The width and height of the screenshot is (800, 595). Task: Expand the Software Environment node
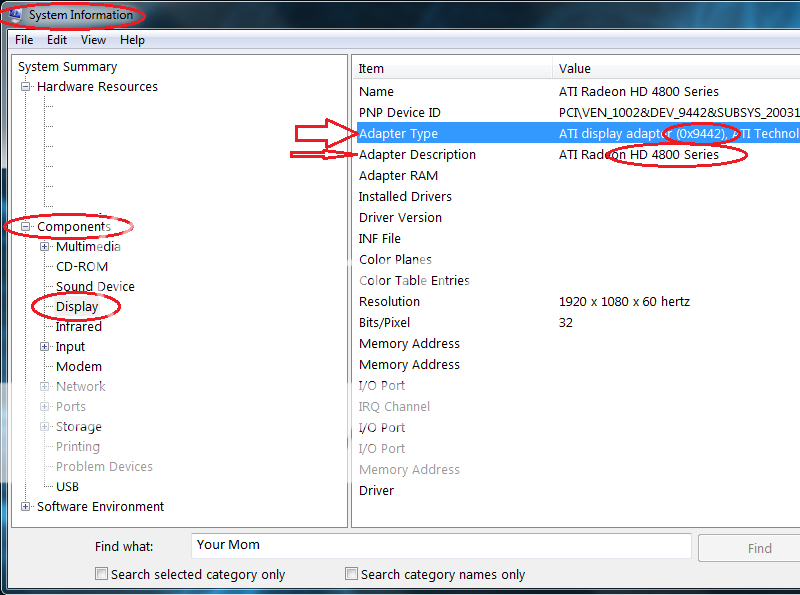(x=25, y=506)
